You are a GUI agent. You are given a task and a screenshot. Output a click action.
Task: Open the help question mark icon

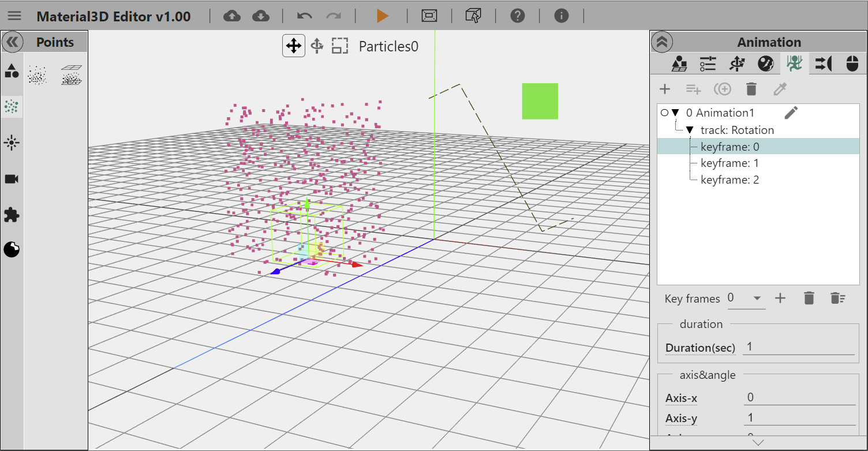point(518,16)
